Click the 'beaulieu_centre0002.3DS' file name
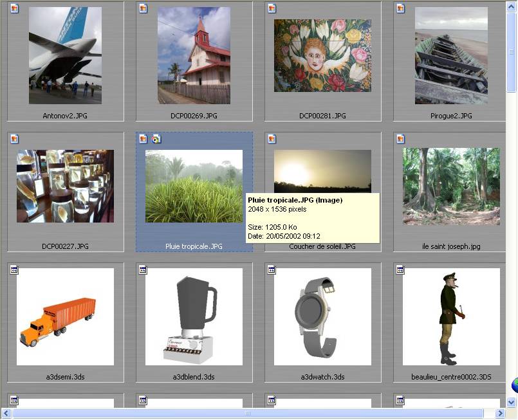 [x=451, y=377]
